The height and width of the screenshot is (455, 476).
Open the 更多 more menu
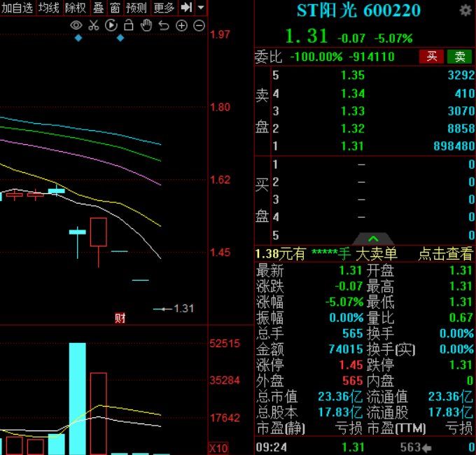(x=164, y=8)
